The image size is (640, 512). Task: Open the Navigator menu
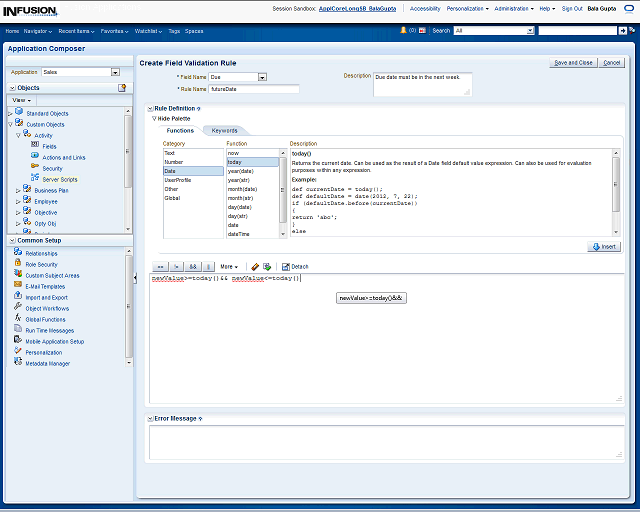pos(38,31)
